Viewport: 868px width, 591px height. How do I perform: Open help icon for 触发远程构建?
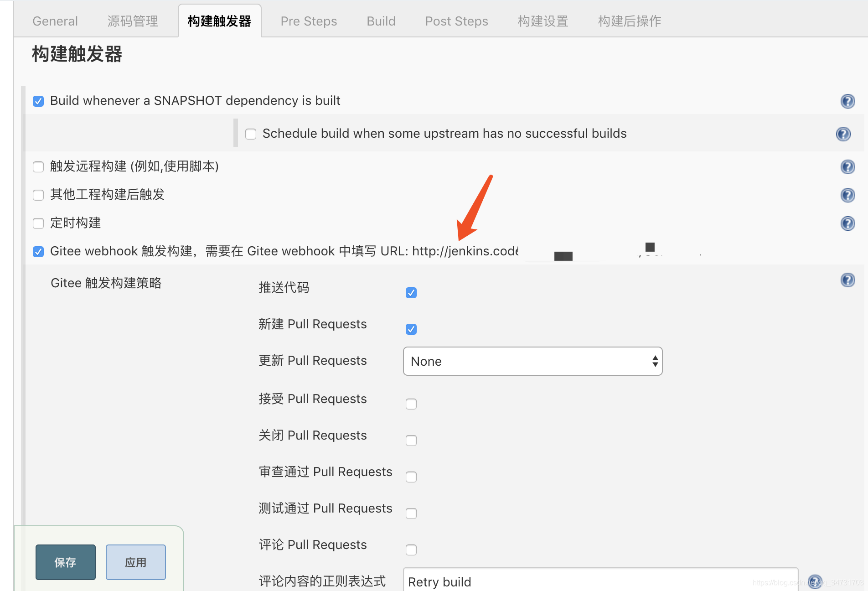[x=847, y=166]
